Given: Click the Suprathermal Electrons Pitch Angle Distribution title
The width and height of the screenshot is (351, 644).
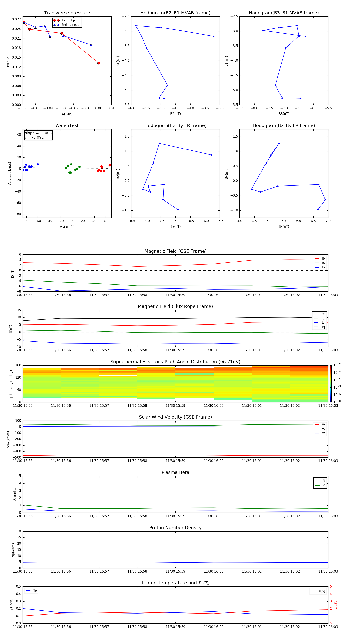Looking at the screenshot, I should (175, 362).
